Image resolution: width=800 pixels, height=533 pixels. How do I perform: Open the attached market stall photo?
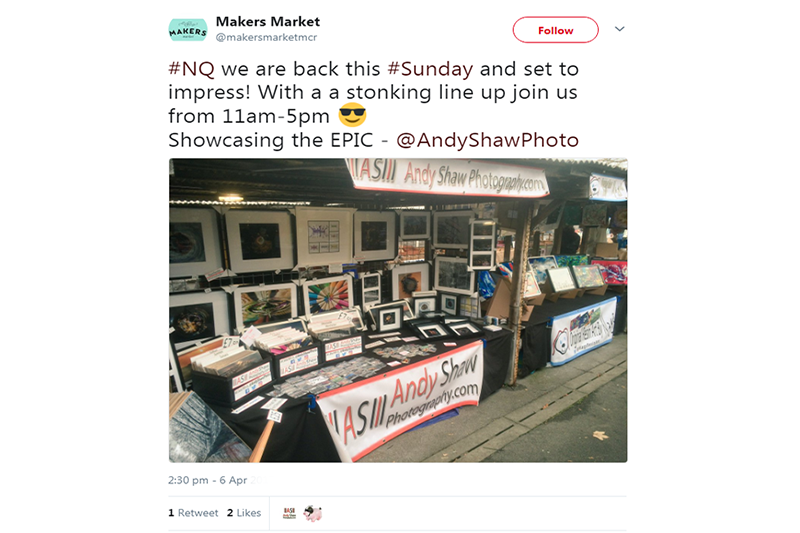point(398,310)
